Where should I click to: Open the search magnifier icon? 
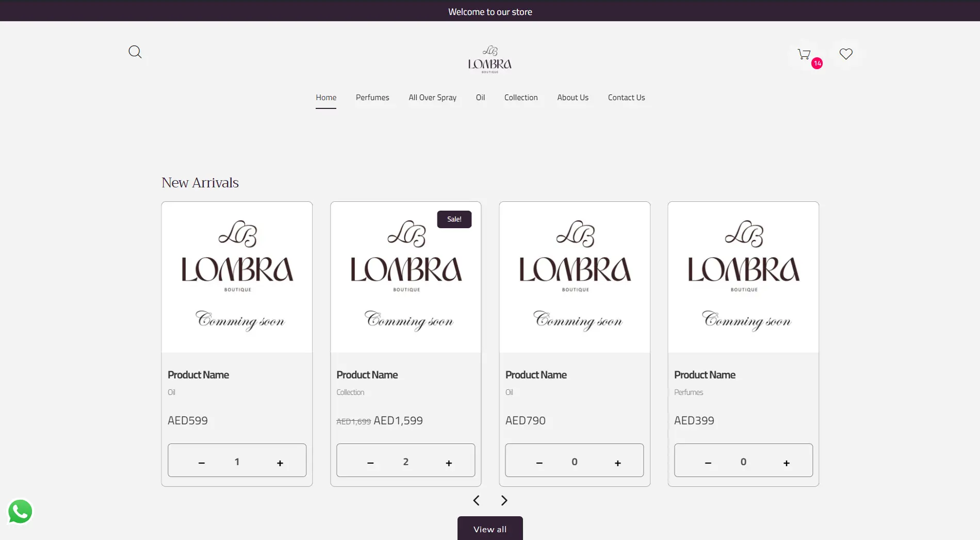135,52
